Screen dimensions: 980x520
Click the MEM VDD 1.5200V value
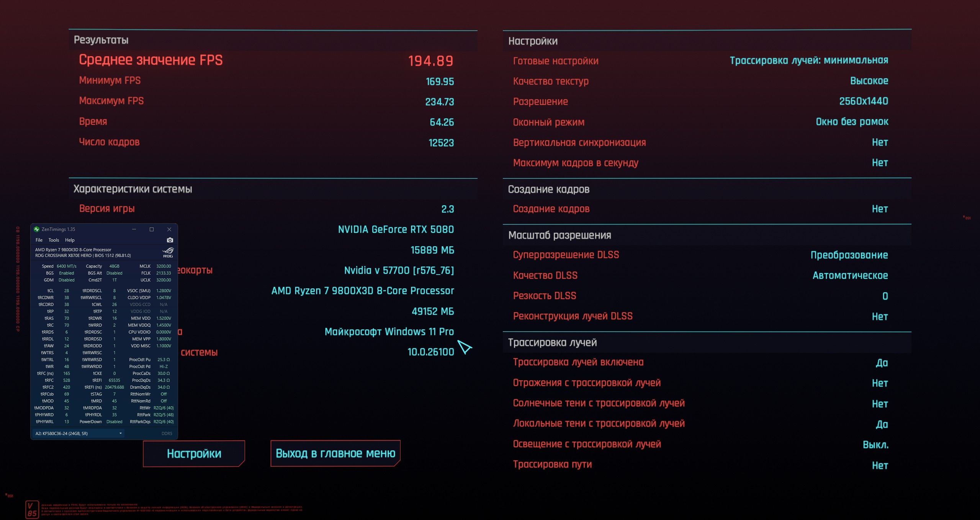point(164,318)
